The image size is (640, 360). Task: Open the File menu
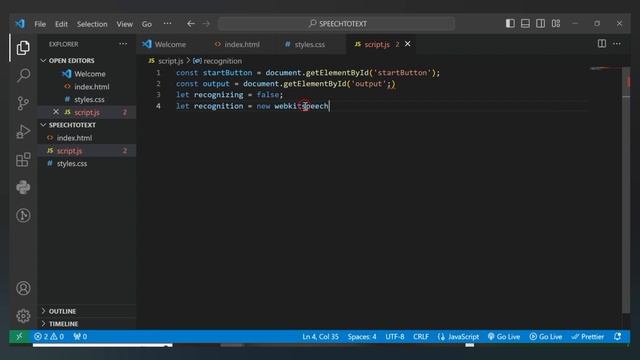(x=40, y=24)
